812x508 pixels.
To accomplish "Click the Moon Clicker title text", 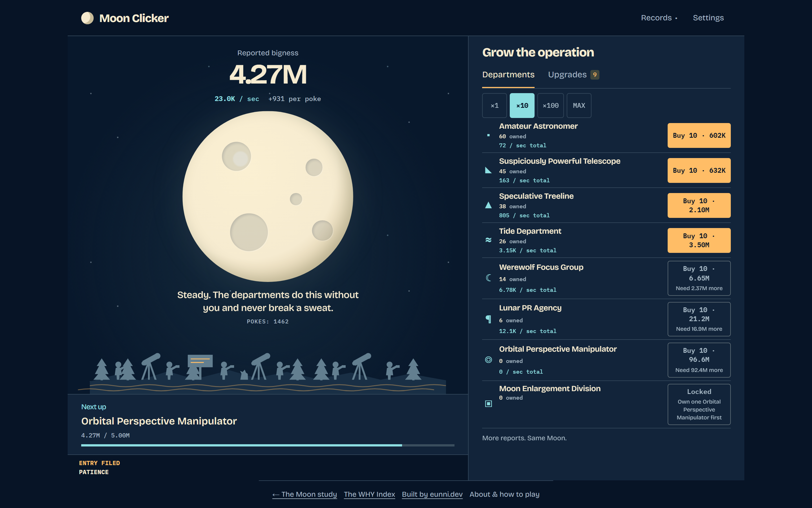I will tap(134, 18).
